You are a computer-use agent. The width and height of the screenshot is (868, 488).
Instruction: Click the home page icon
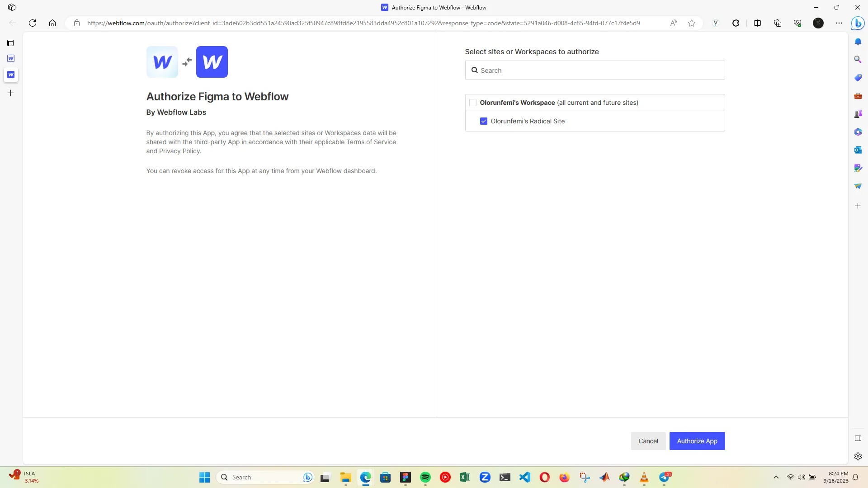52,23
